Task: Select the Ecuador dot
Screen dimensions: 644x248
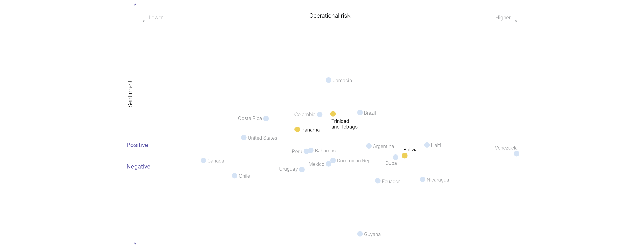Action: point(378,181)
